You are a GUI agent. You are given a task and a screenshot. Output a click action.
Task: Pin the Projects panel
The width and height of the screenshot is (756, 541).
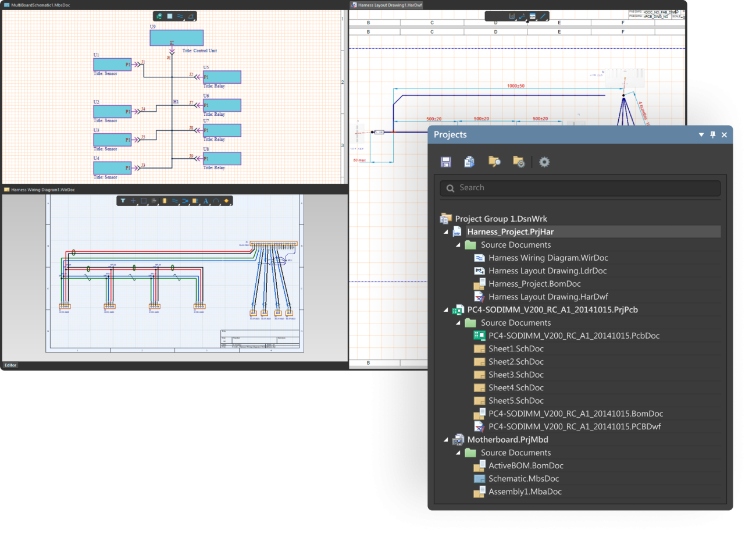coord(712,134)
